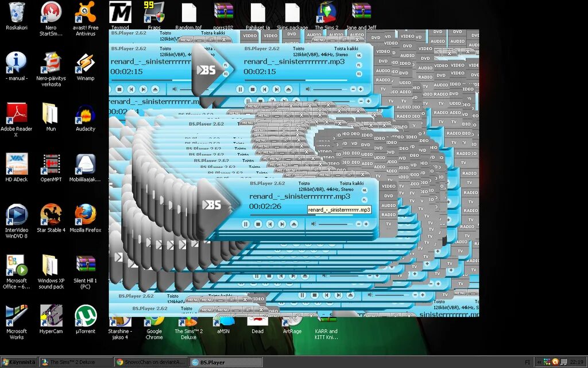Switch to The Sims 2 Deluxe taskbar button
This screenshot has width=588, height=368.
(x=75, y=362)
